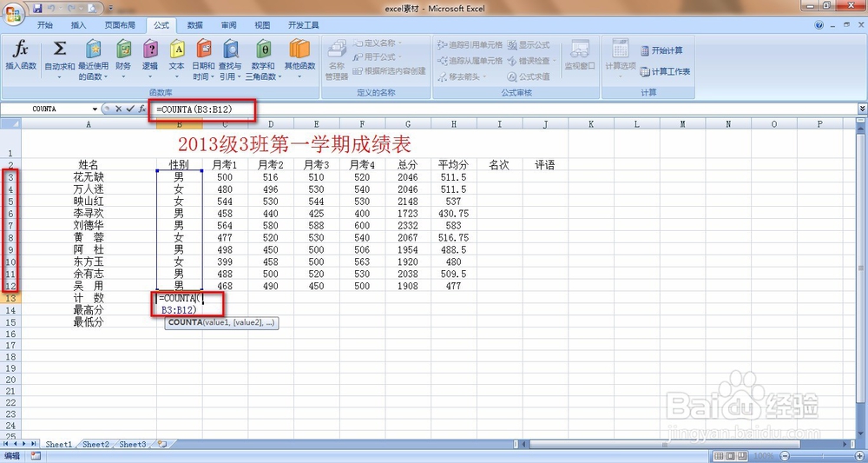
Task: Switch to the 审阅 tab
Action: point(228,25)
